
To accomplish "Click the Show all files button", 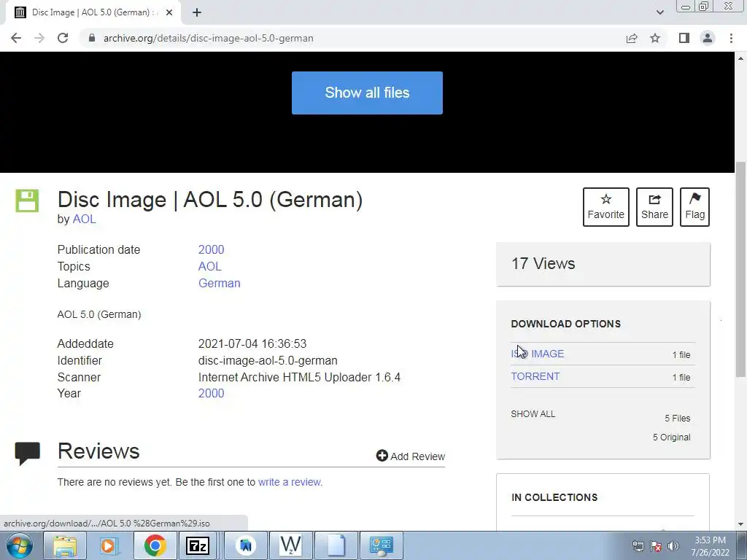I will point(367,93).
